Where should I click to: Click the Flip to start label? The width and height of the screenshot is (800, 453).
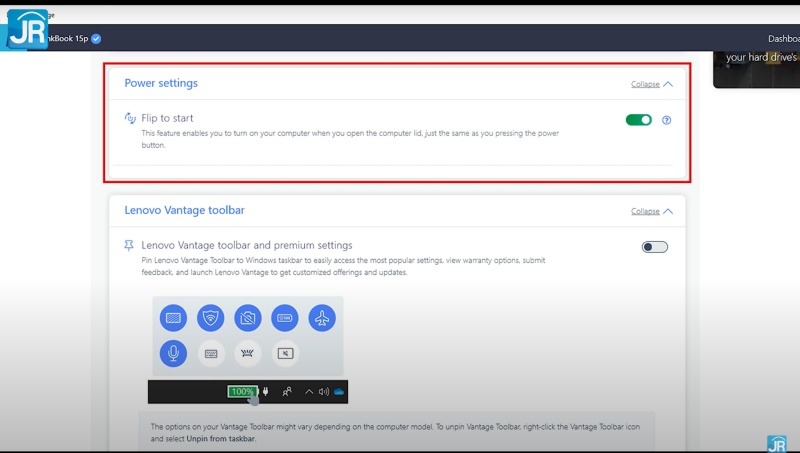[x=167, y=118]
